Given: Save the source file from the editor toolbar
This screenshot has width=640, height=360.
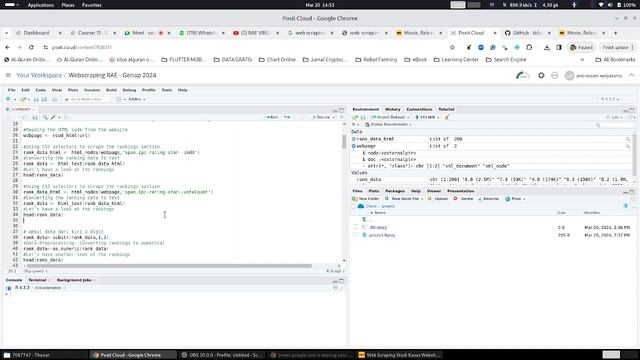Looking at the screenshot, I should [35, 118].
